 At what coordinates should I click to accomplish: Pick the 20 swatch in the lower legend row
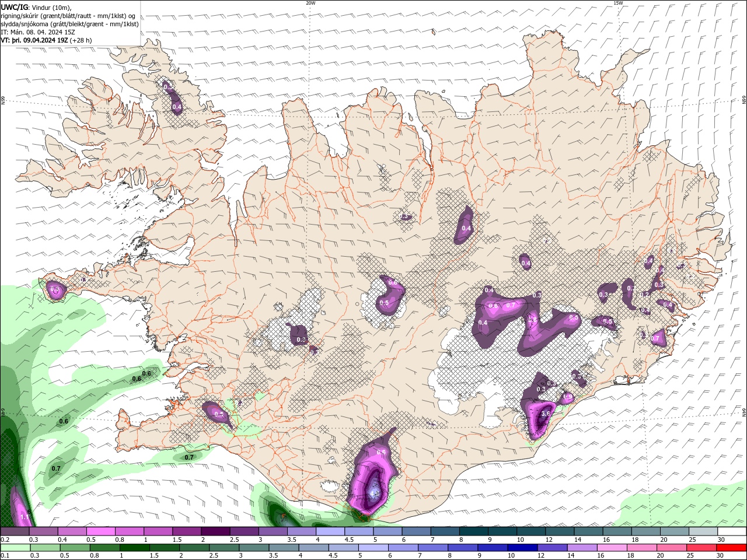(672, 548)
